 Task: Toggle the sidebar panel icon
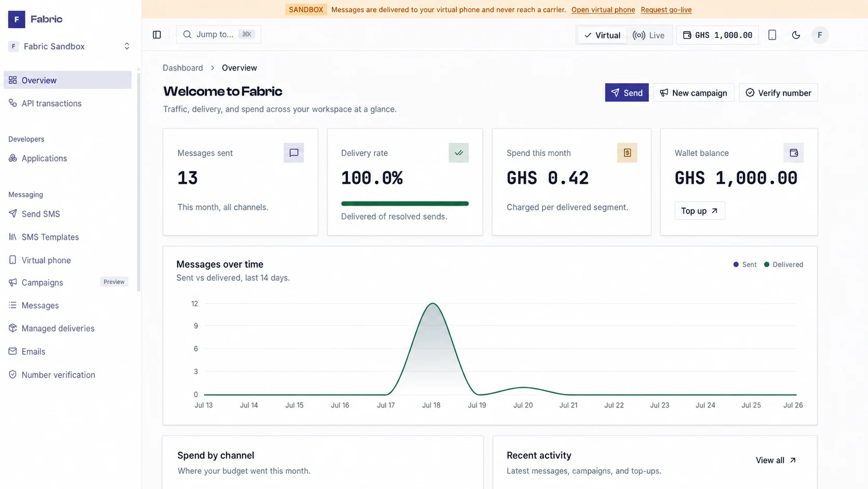click(x=157, y=35)
